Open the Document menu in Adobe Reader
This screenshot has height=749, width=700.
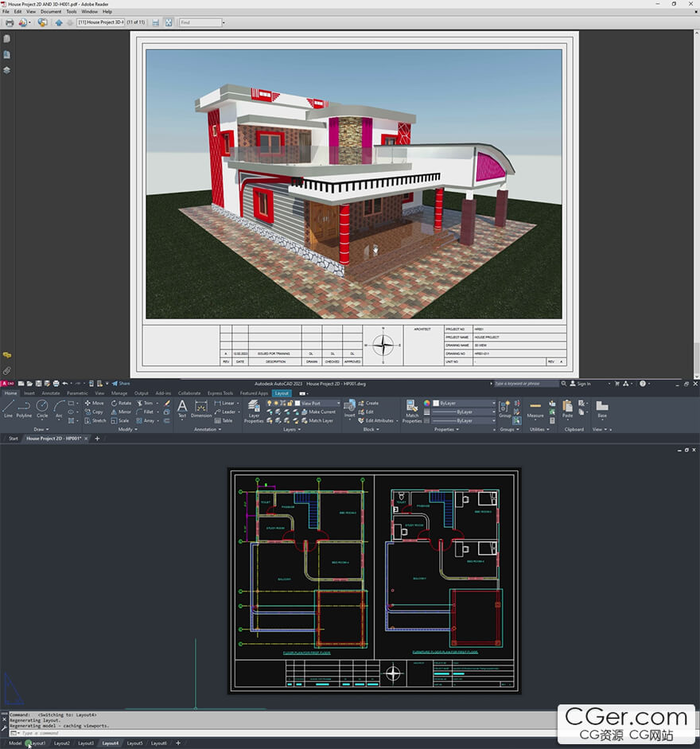(x=51, y=12)
